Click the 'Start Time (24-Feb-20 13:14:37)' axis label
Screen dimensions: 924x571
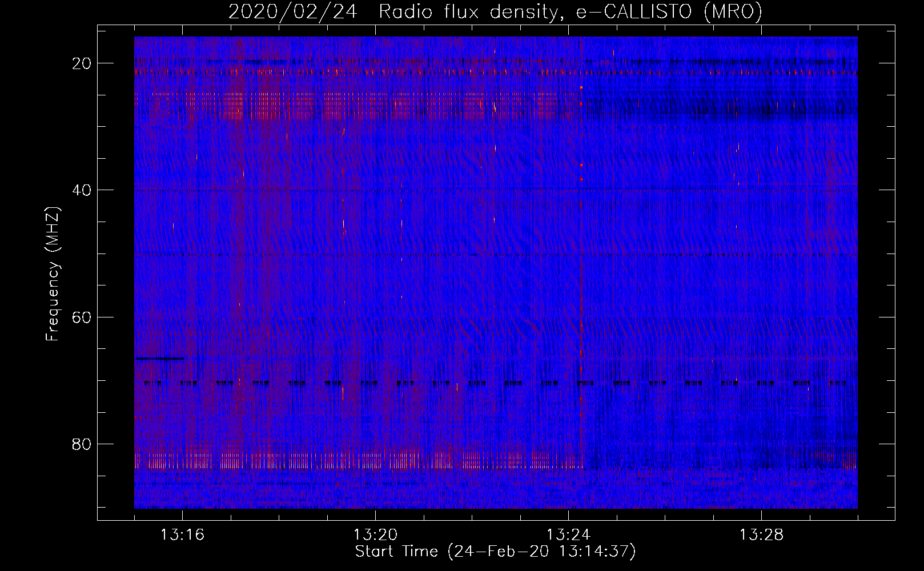point(495,552)
